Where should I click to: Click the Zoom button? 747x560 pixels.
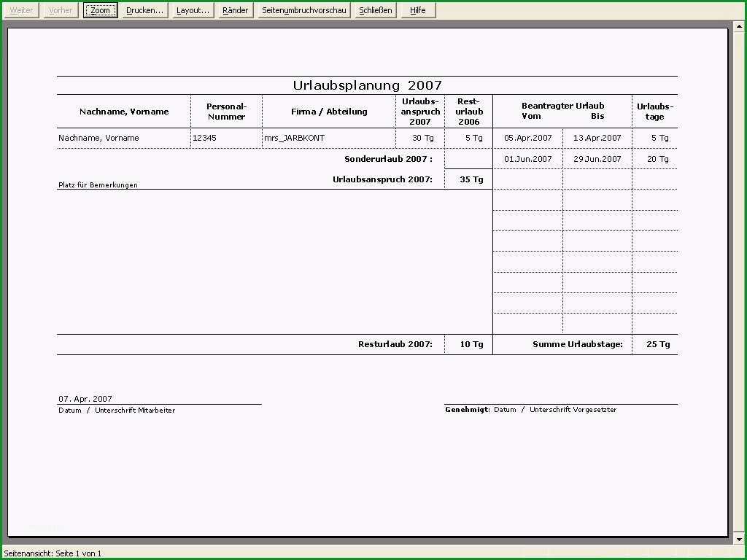click(100, 10)
